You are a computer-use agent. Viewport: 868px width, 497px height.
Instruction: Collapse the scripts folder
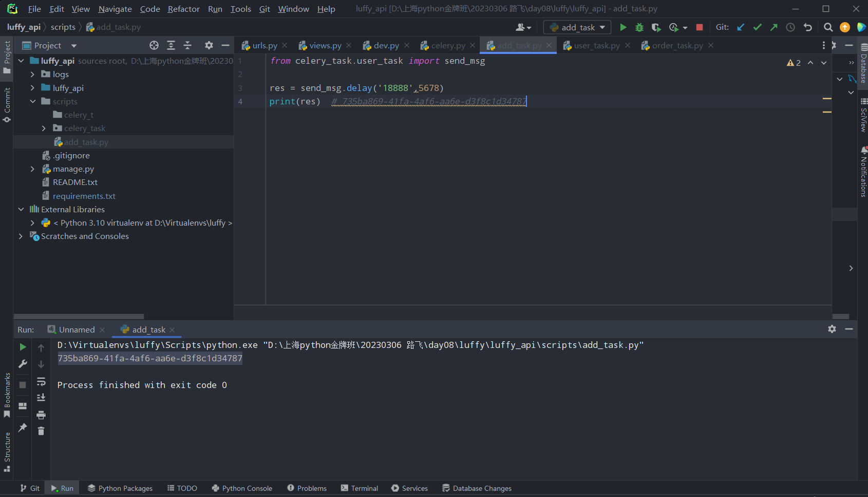point(32,101)
